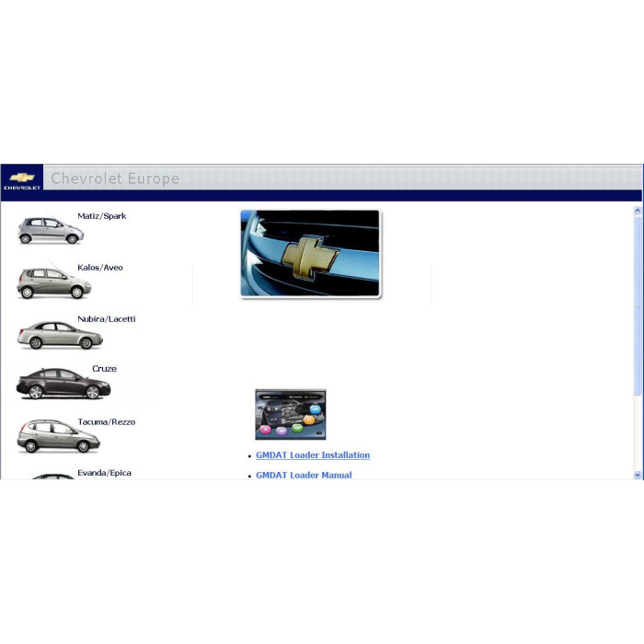Click the Chevrolet Europe header title
The width and height of the screenshot is (644, 644).
click(x=115, y=178)
